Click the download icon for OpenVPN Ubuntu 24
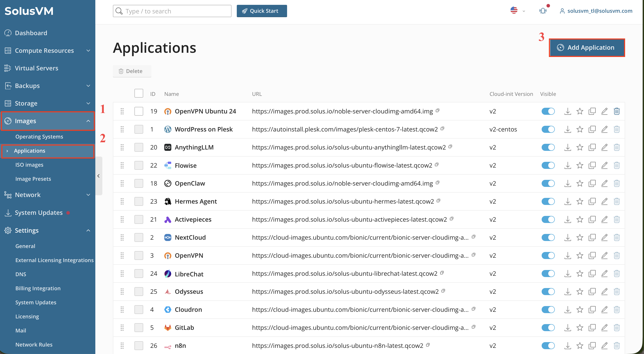This screenshot has height=354, width=644. (x=568, y=111)
